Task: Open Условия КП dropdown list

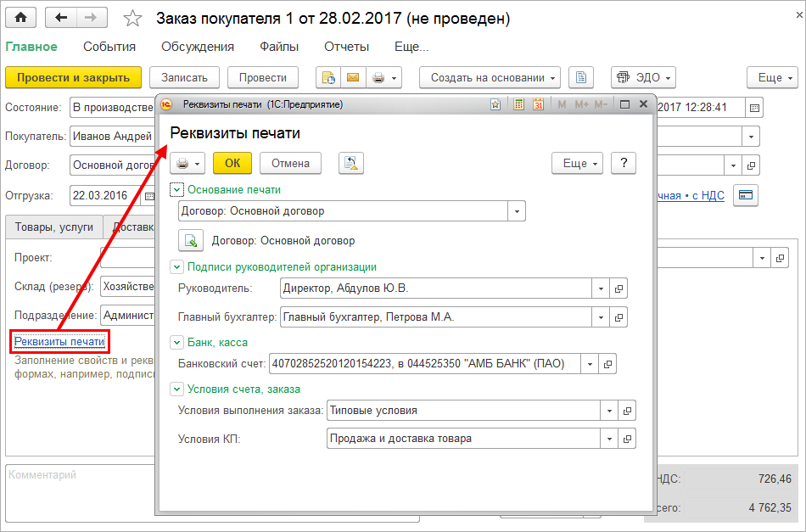Action: [609, 439]
